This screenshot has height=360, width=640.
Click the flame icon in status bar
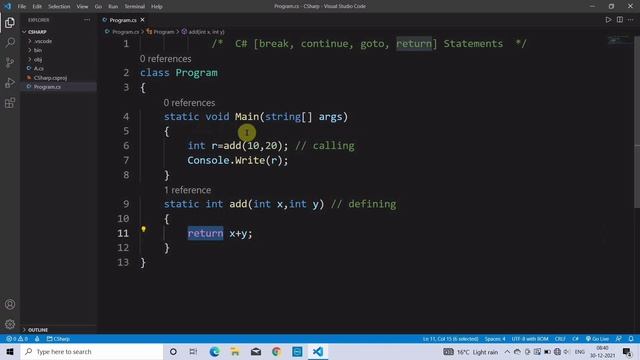[37, 339]
